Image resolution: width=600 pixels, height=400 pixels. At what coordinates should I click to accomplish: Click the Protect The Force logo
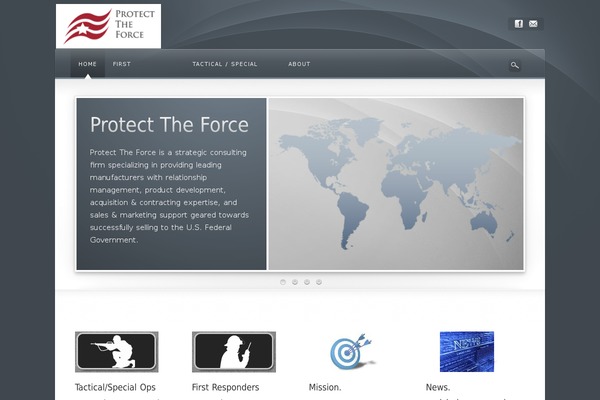coord(108,26)
